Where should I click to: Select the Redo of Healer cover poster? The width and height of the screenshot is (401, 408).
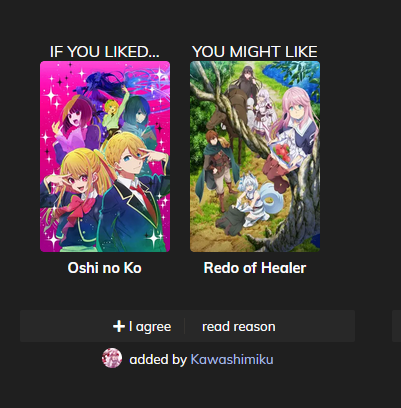click(255, 156)
